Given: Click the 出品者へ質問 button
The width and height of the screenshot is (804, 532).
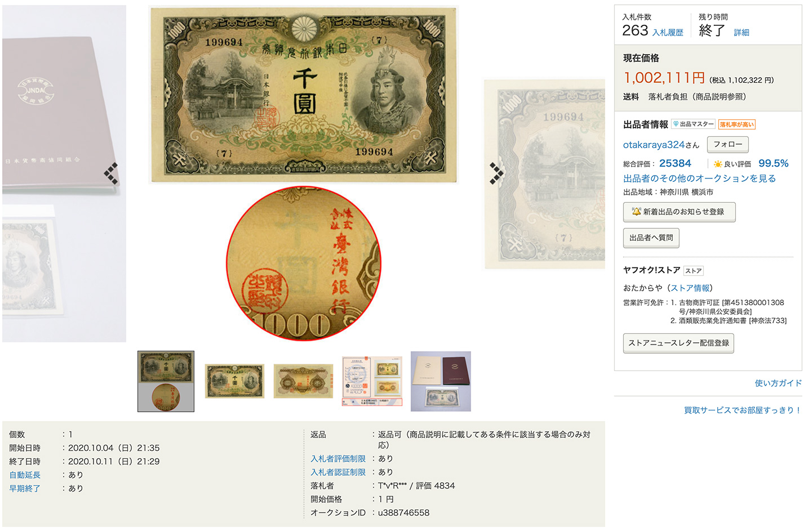Looking at the screenshot, I should pos(651,238).
